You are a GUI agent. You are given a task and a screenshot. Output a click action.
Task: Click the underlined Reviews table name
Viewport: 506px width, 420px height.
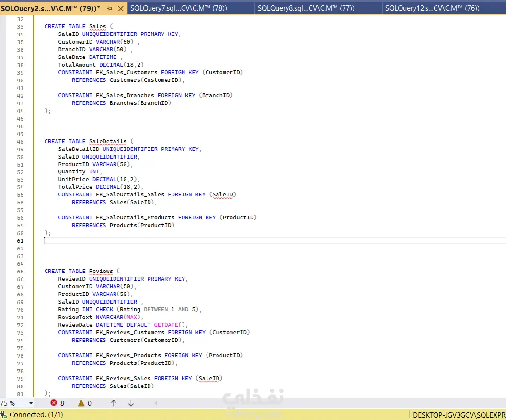click(x=101, y=272)
